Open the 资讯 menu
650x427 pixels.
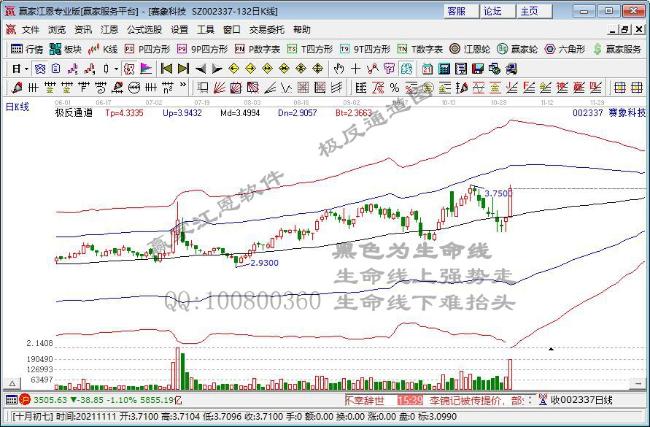click(83, 30)
